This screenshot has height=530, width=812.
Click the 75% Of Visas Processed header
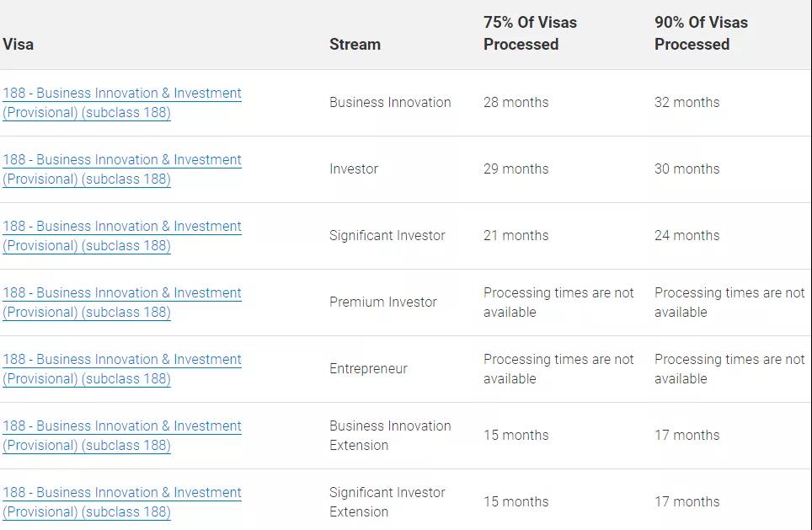tap(530, 33)
